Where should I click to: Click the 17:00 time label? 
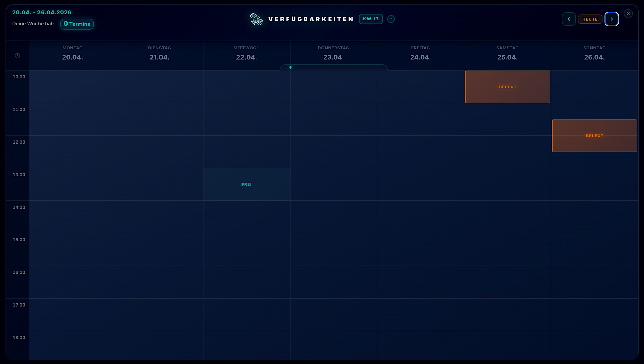(19, 305)
